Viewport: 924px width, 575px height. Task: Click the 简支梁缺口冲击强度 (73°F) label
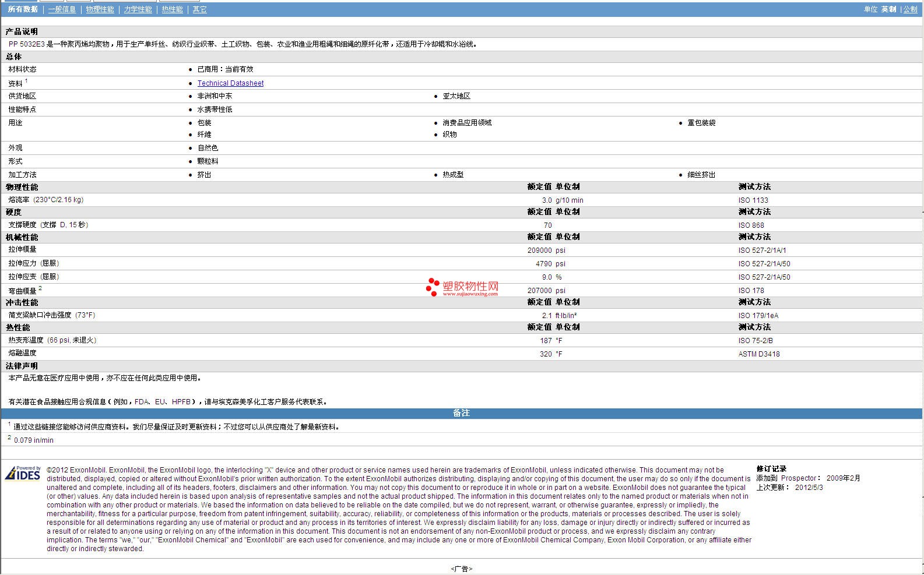(x=52, y=315)
